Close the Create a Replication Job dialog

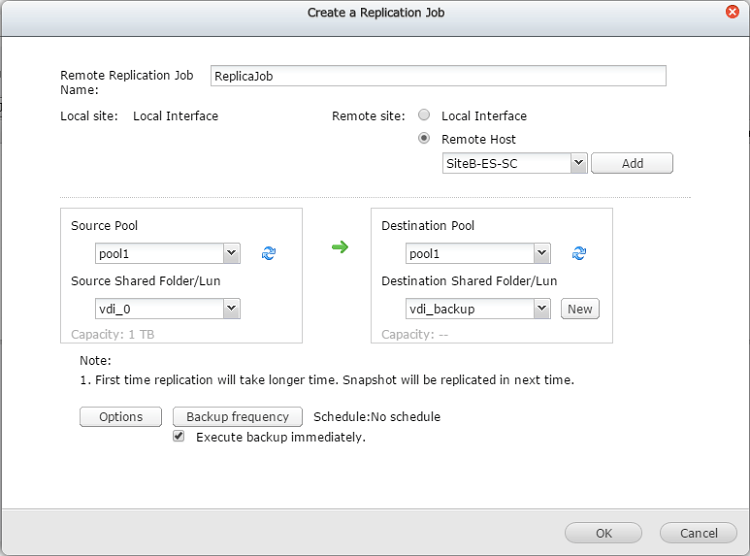732,12
